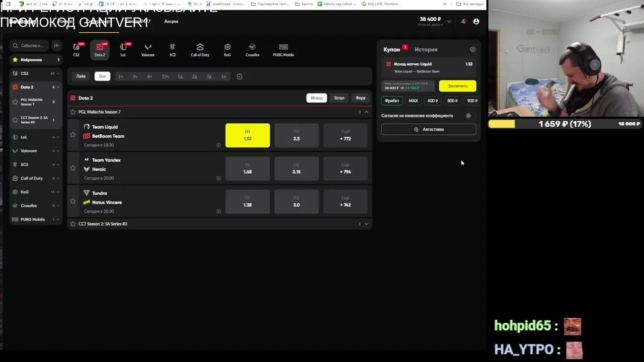Favorite CCT Season 2: SA Series #3 header
Viewport: 644px width, 362px height.
pos(73,224)
